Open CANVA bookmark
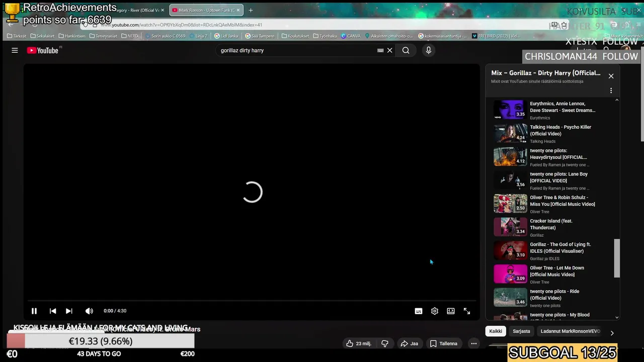The image size is (644, 362). [351, 36]
